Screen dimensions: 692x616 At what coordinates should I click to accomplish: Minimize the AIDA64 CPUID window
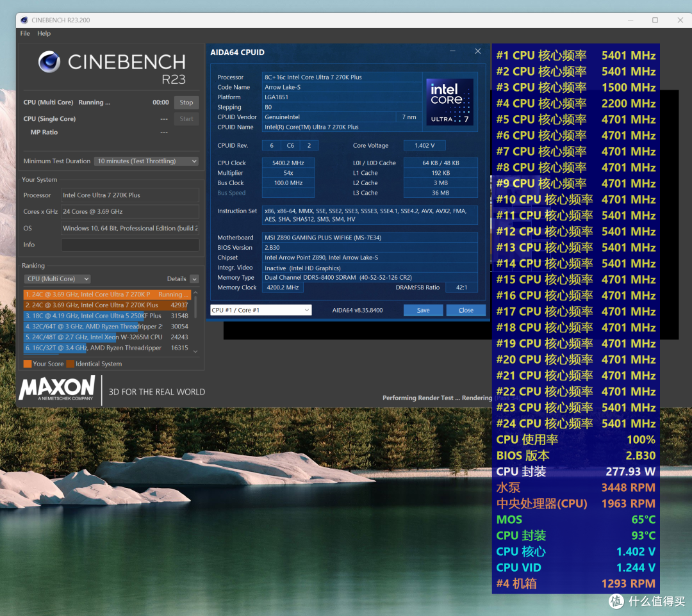coord(452,51)
